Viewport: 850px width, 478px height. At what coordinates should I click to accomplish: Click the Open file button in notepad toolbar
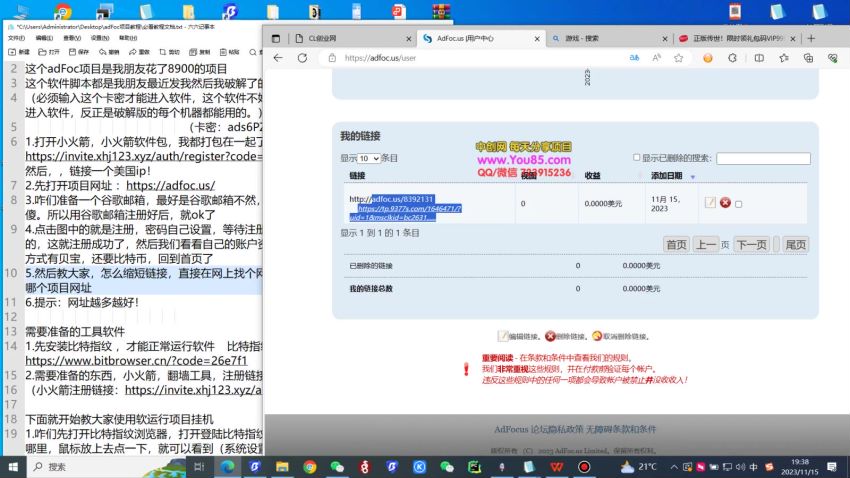pyautogui.click(x=49, y=52)
